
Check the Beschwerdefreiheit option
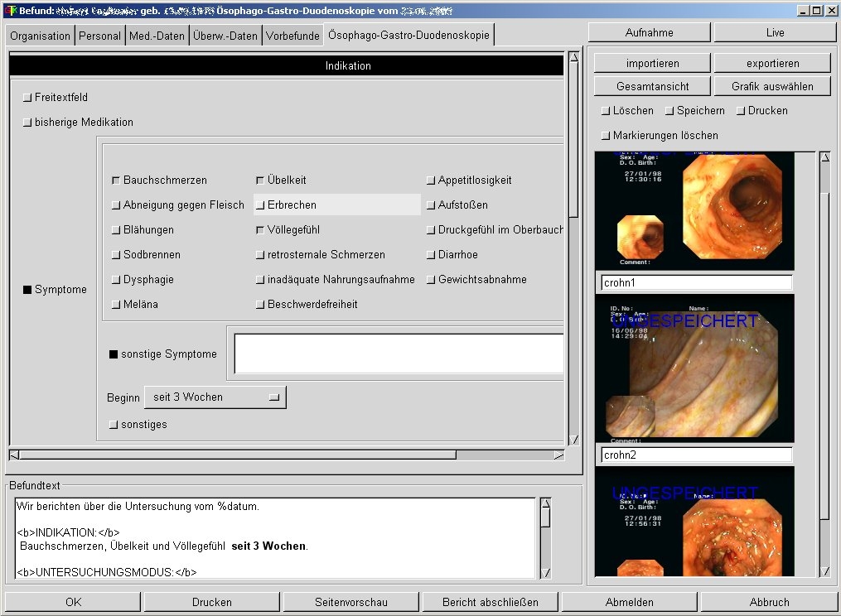click(260, 305)
